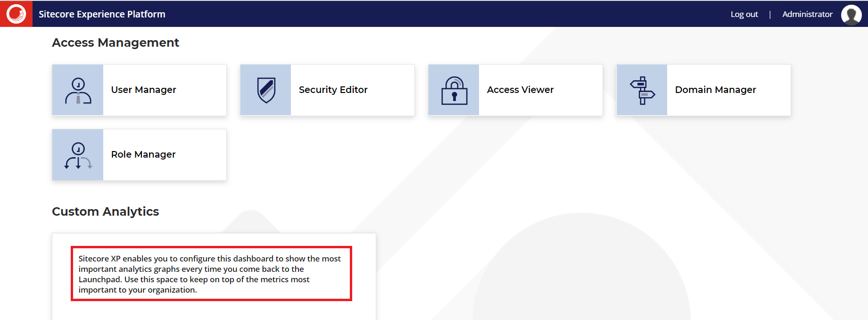Click the Sitecore Experience Platform title
Screen dimensions: 868x320
(x=102, y=14)
